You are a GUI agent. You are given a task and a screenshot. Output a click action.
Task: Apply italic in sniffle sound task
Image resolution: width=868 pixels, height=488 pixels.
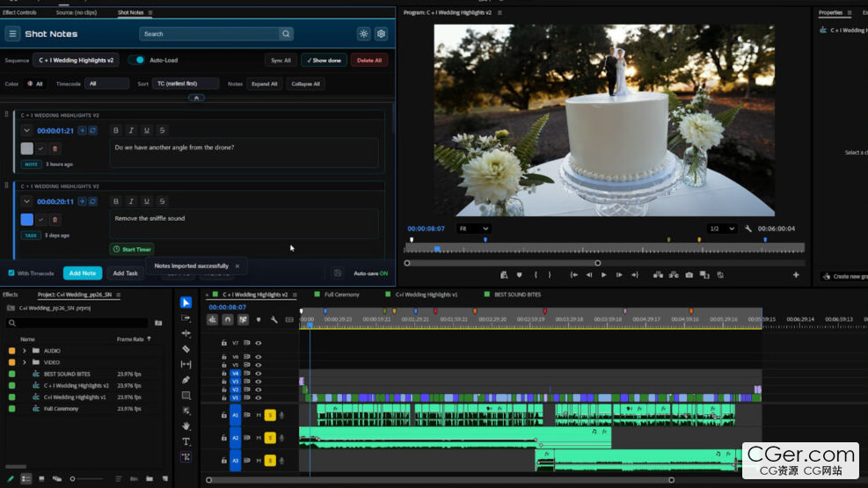(131, 201)
